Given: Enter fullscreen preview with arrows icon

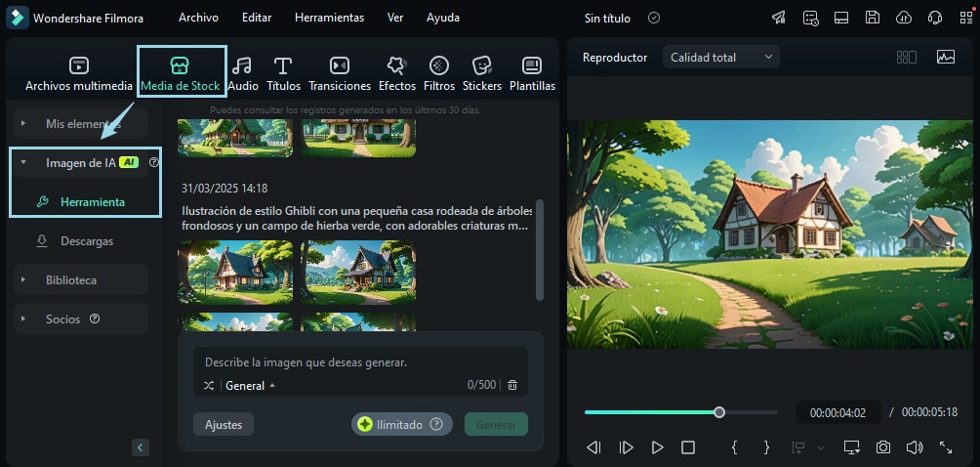Looking at the screenshot, I should point(946,447).
